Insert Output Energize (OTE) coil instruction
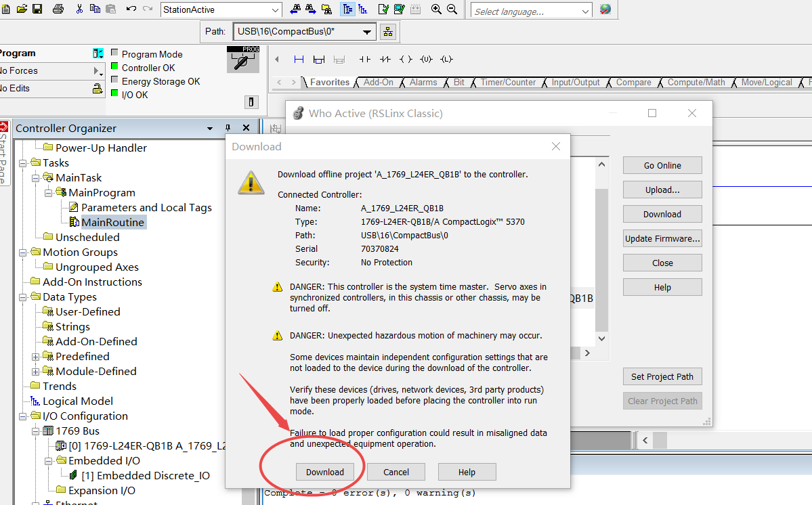The width and height of the screenshot is (812, 505). point(406,60)
